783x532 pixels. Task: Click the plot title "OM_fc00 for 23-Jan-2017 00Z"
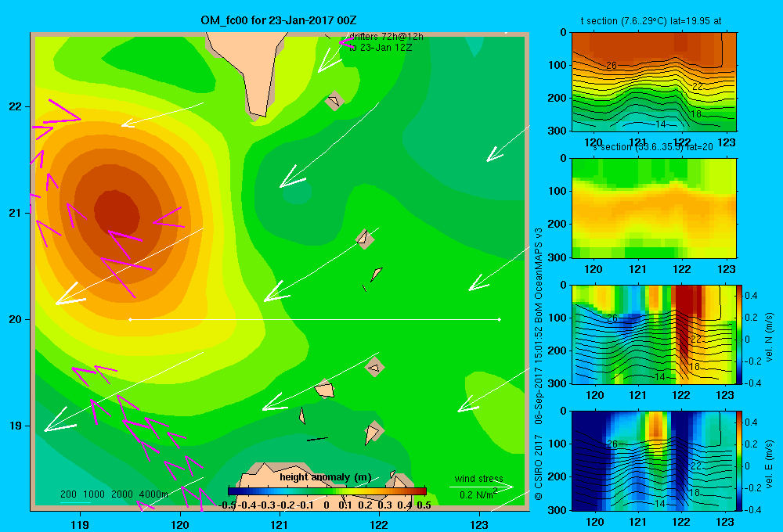[x=279, y=20]
